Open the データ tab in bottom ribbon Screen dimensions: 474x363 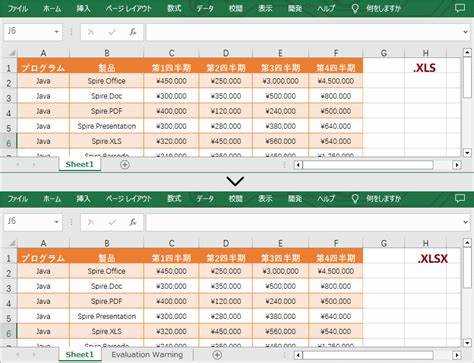click(205, 199)
